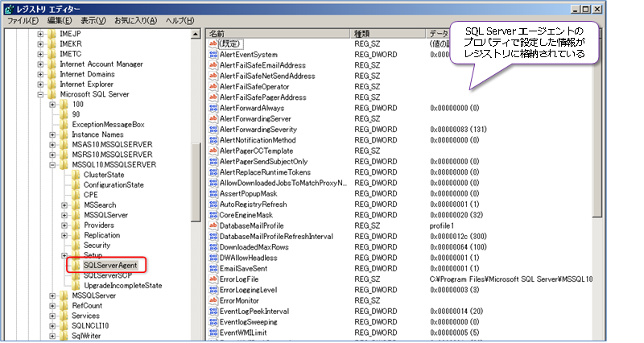Image resolution: width=644 pixels, height=343 pixels.
Task: Select the CoreEngineMask value name
Action: click(x=246, y=215)
